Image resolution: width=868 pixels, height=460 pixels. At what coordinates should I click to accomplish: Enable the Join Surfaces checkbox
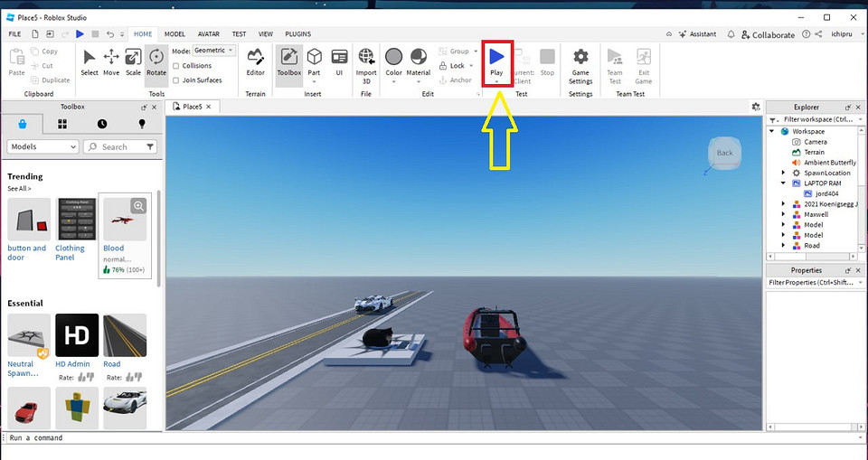[x=175, y=80]
